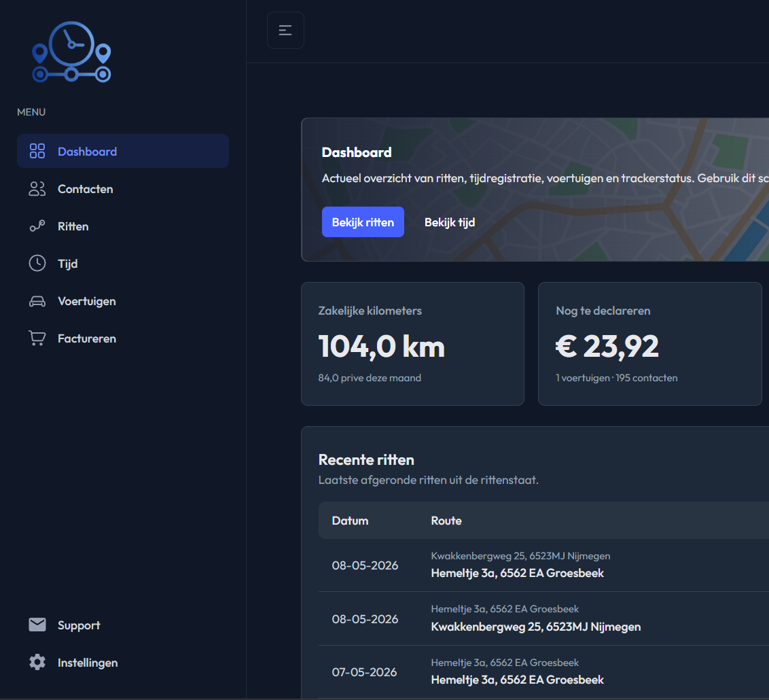Click the Instellingen gear icon
The width and height of the screenshot is (769, 700).
tap(37, 662)
